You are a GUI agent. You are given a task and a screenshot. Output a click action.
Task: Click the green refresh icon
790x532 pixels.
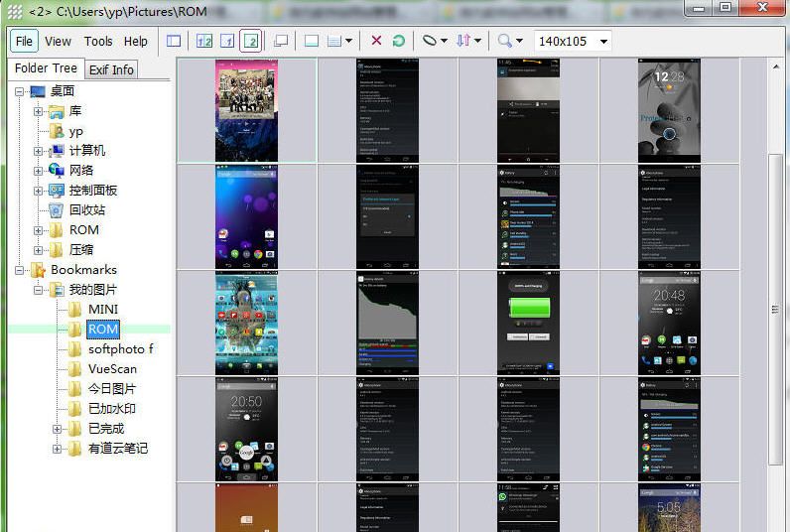[x=399, y=41]
